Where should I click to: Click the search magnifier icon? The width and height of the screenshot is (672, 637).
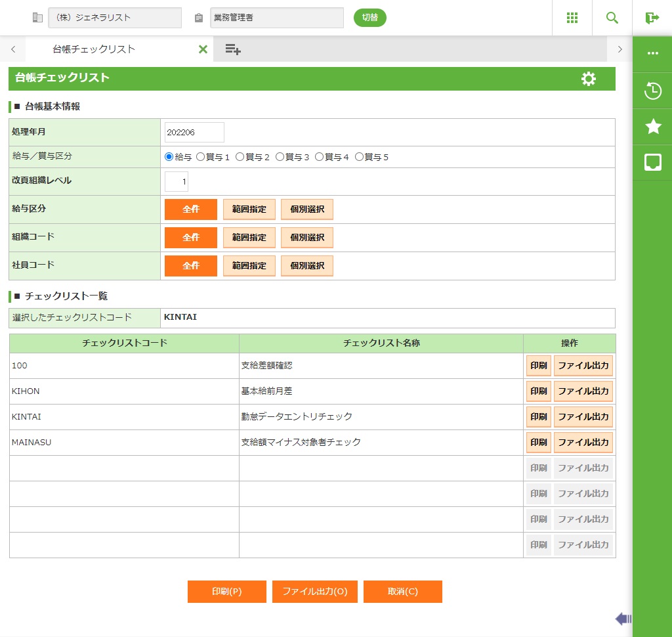tap(612, 18)
